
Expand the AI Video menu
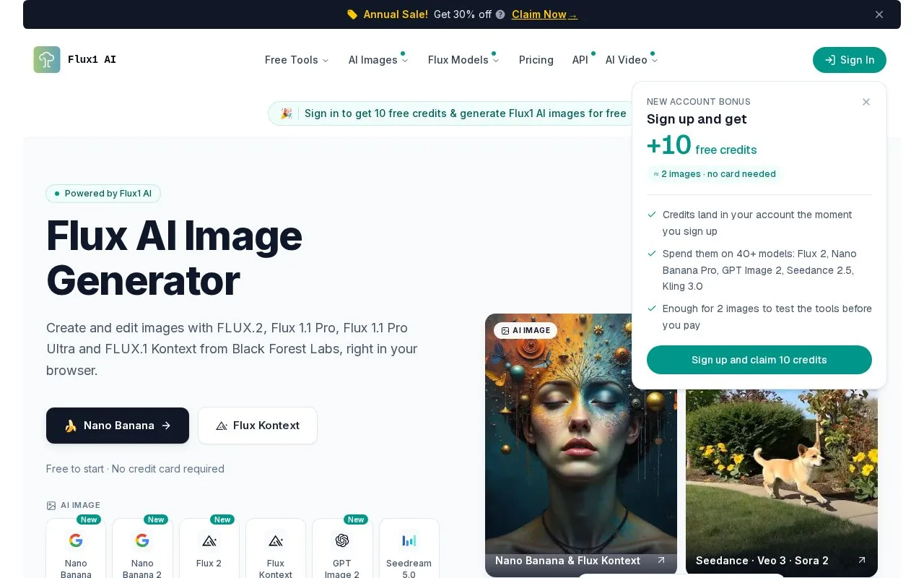(632, 60)
